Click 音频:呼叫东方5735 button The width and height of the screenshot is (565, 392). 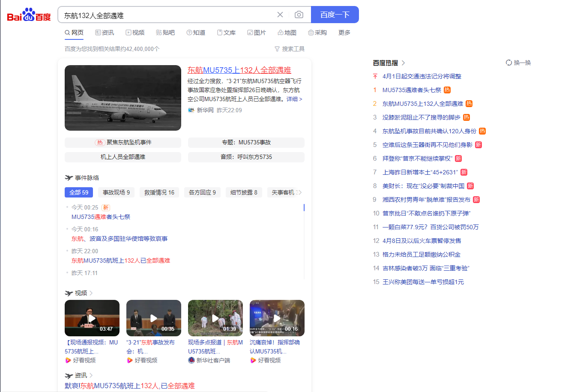(x=246, y=157)
